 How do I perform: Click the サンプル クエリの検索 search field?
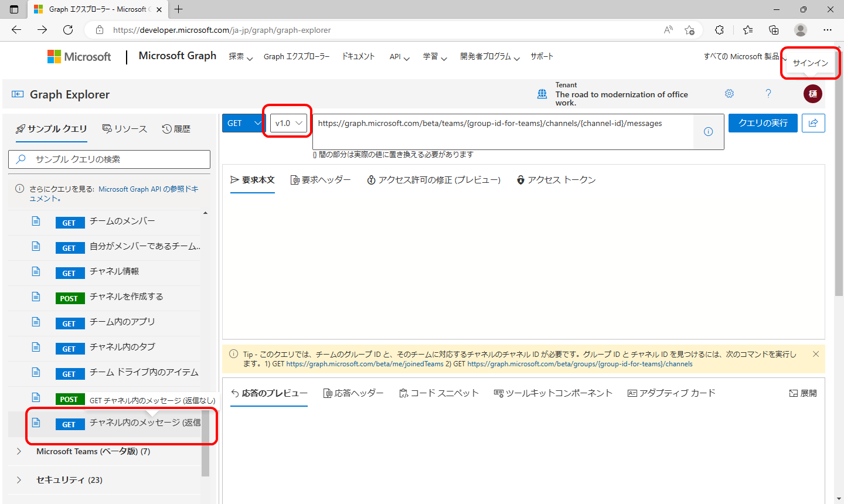pyautogui.click(x=109, y=159)
